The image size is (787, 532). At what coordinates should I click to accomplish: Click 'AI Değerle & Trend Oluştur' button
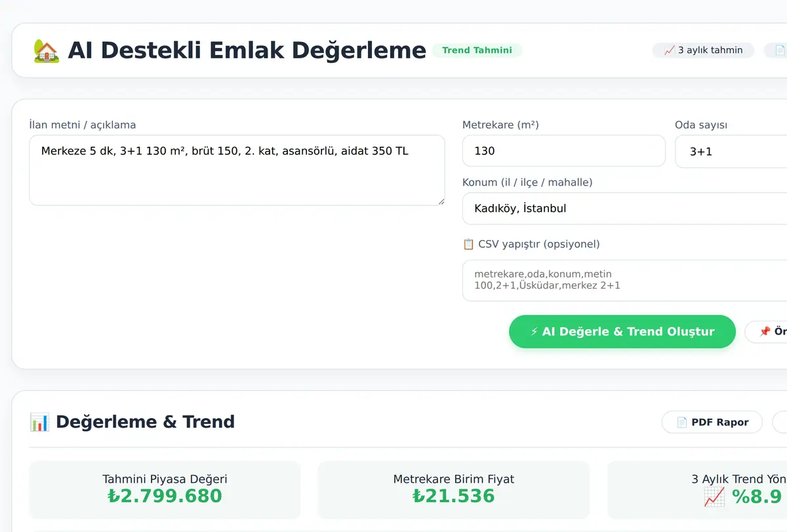pos(622,331)
